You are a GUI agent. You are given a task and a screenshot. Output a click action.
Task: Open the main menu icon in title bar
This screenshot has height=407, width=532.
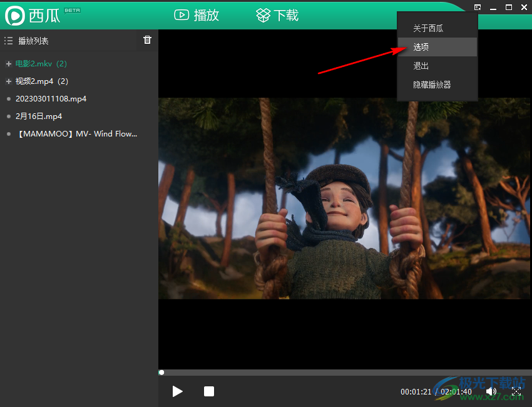[478, 8]
